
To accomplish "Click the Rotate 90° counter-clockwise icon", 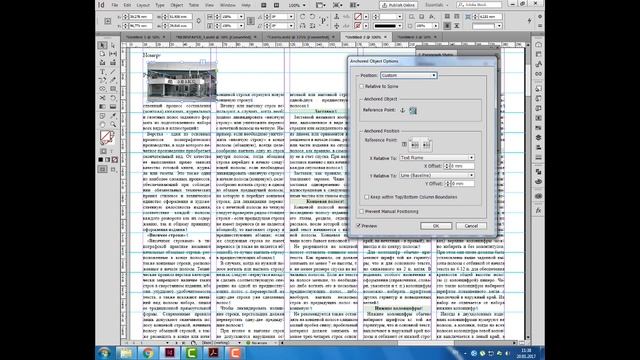I will [312, 17].
